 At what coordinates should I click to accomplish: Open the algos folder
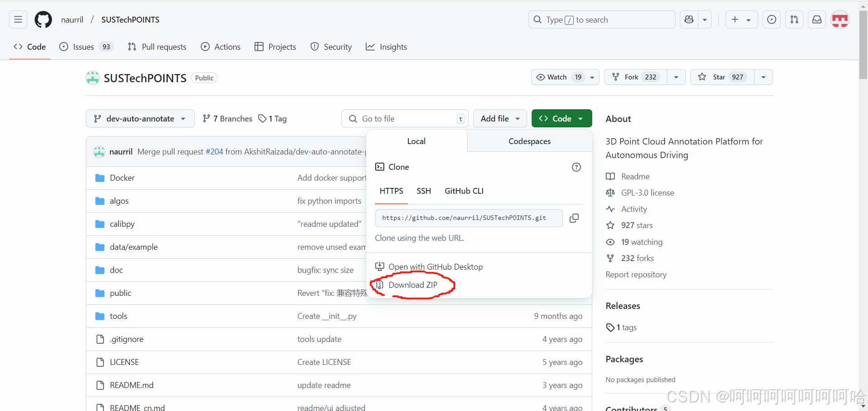[119, 201]
